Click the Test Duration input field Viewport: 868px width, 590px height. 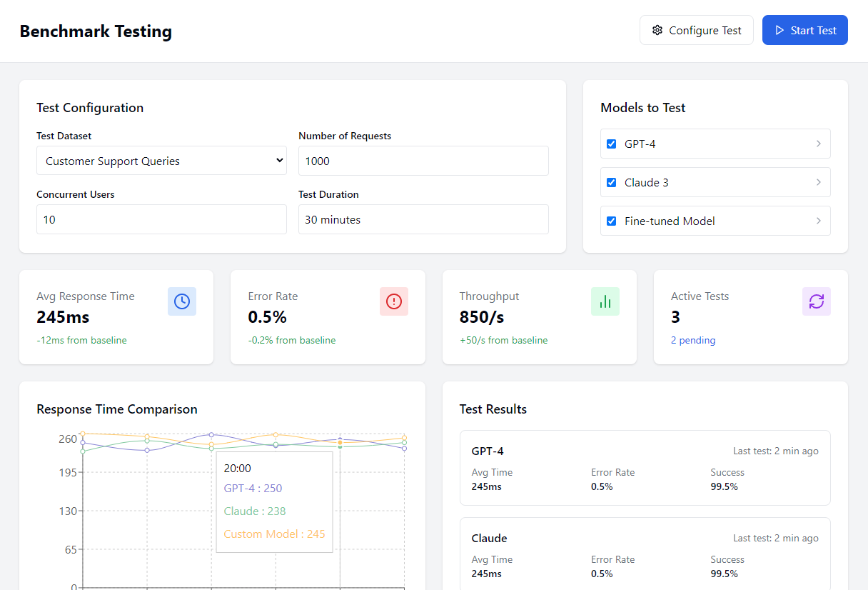click(423, 219)
